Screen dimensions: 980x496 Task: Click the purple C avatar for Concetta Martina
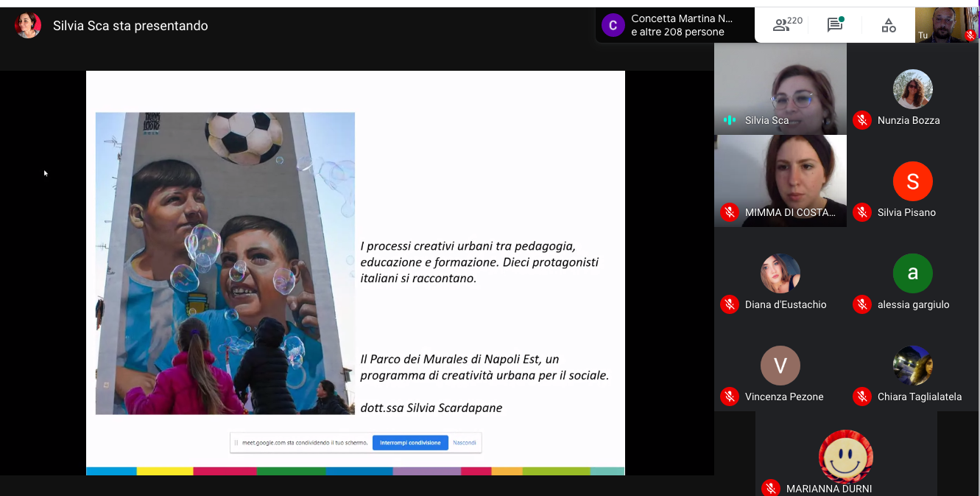click(x=613, y=25)
